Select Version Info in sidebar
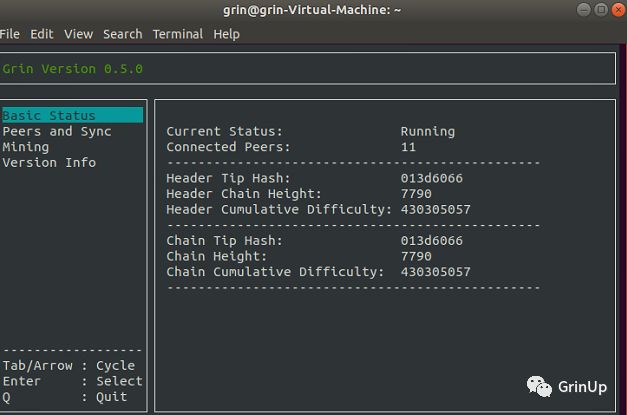 click(x=49, y=163)
